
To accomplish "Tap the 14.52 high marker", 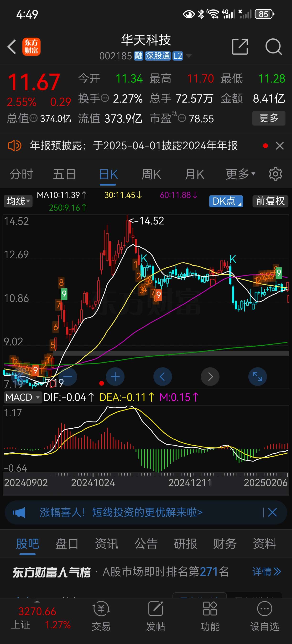I will tap(146, 221).
